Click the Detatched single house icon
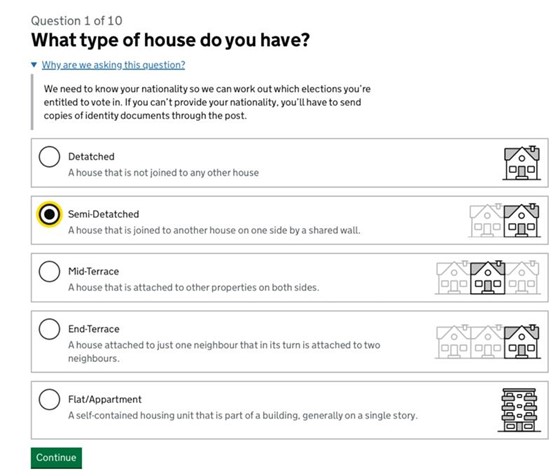This screenshot has width=560, height=476. click(x=521, y=163)
